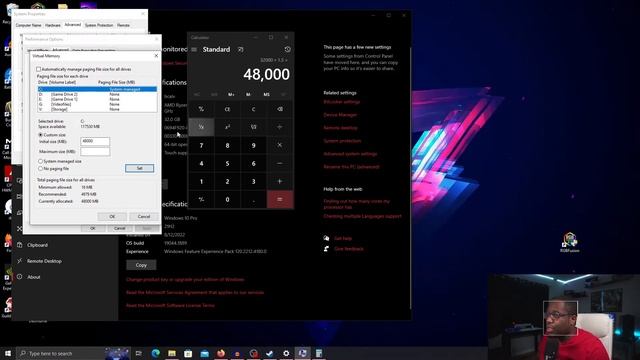
Task: Select the Custom size radio button
Action: 40,135
